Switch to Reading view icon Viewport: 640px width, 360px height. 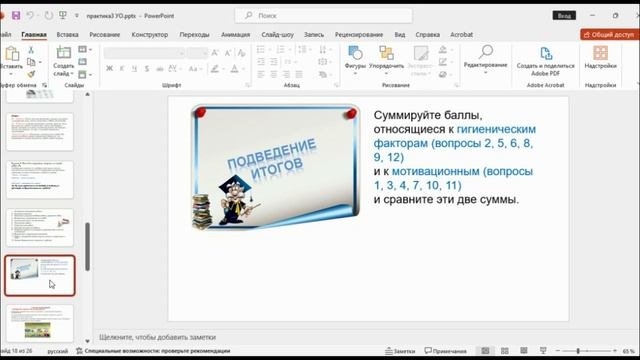(524, 351)
